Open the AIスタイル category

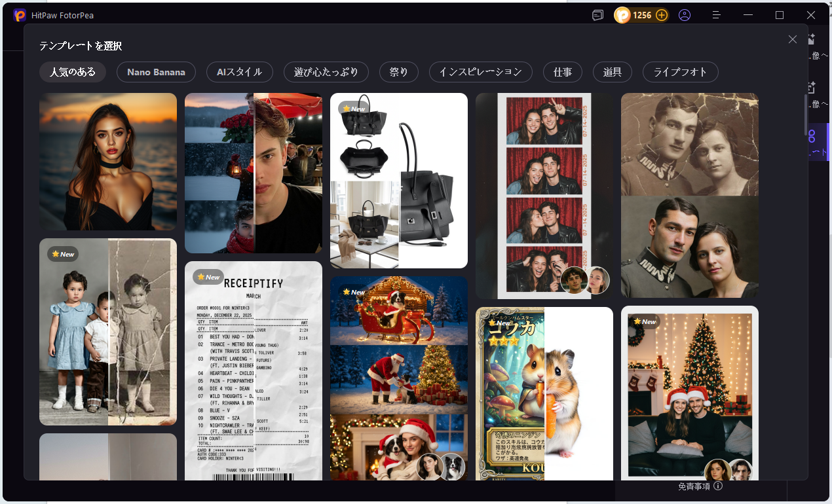[x=239, y=72]
